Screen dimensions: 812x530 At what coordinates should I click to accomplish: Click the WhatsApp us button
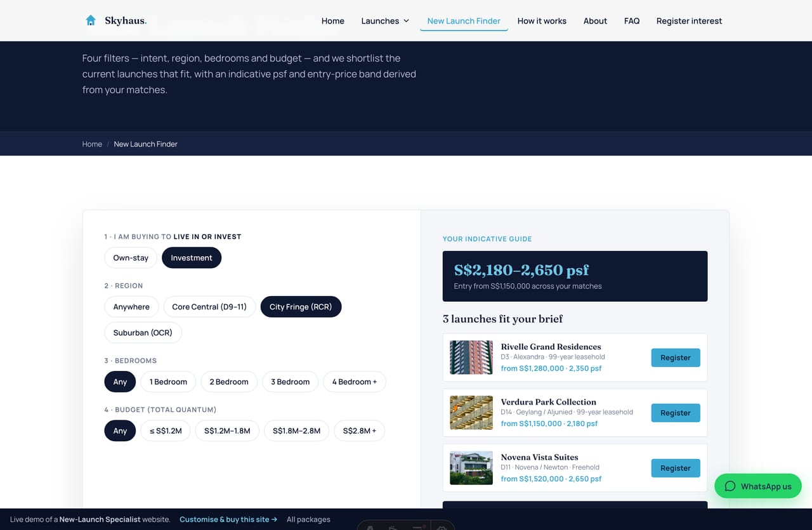pyautogui.click(x=758, y=486)
